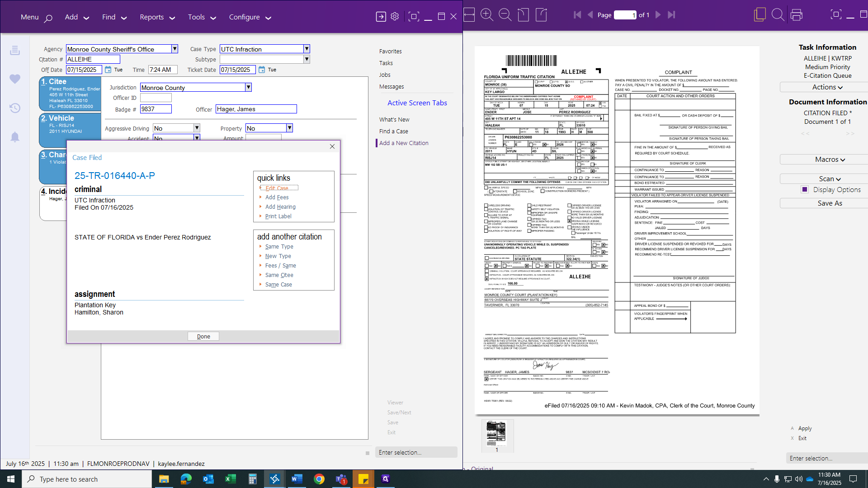Open the history panel clock icon
This screenshot has height=488, width=868.
tap(15, 108)
